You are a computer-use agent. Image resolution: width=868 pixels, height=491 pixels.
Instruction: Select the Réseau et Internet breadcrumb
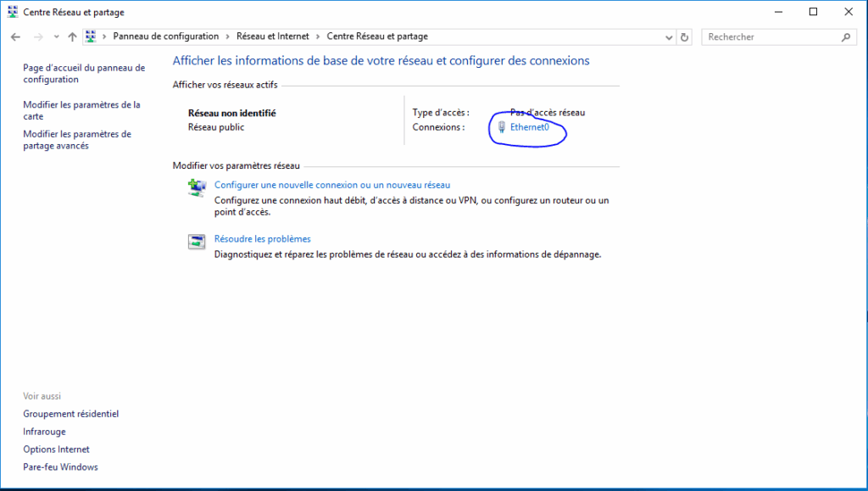273,37
